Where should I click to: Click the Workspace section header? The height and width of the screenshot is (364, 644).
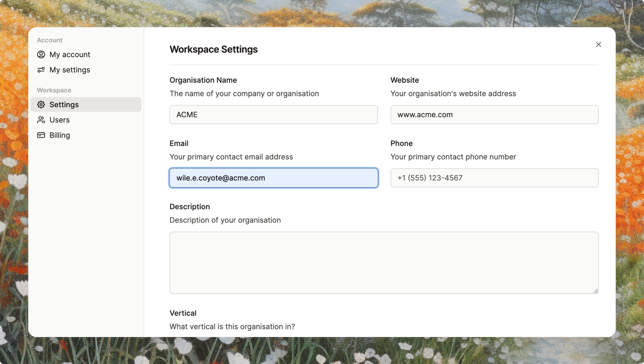tap(54, 90)
